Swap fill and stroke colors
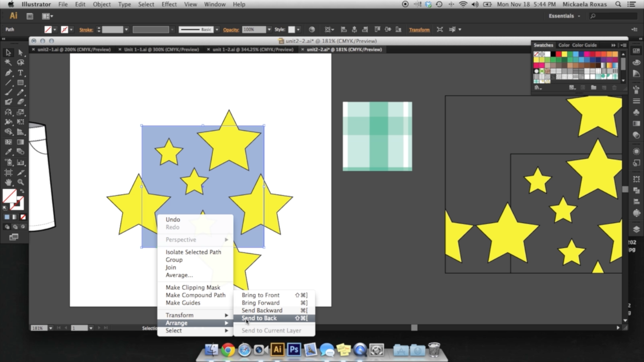644x362 pixels. click(x=22, y=191)
